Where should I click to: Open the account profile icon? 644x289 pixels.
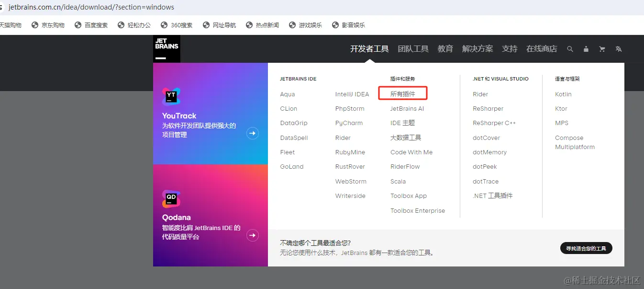[x=586, y=49]
